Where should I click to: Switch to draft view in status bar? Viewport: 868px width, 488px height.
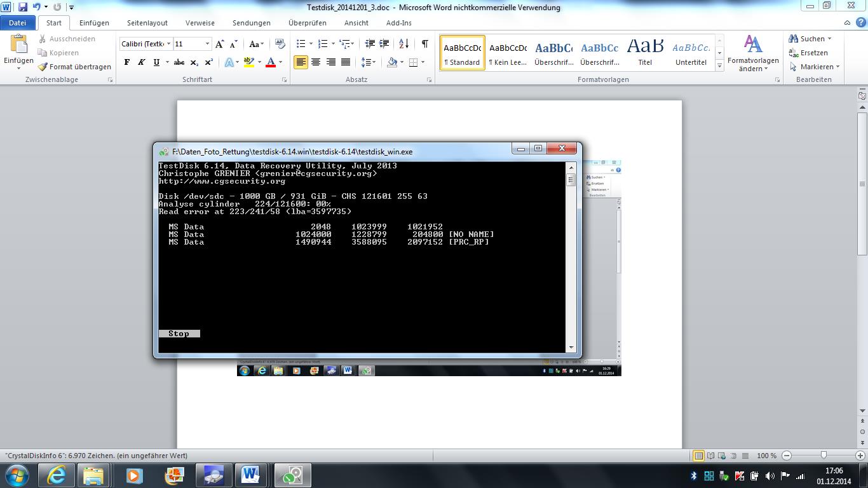[745, 456]
